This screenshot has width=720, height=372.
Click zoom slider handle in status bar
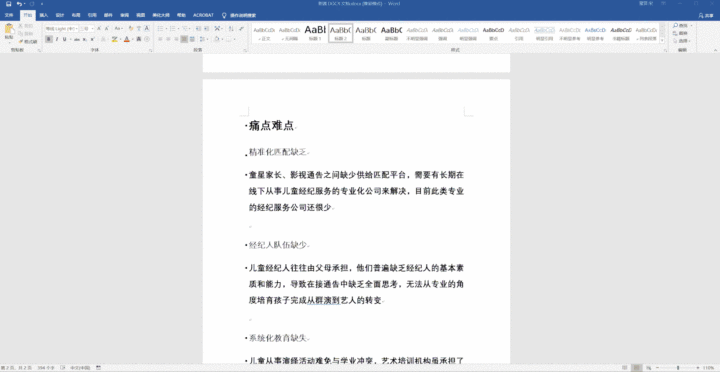point(678,368)
